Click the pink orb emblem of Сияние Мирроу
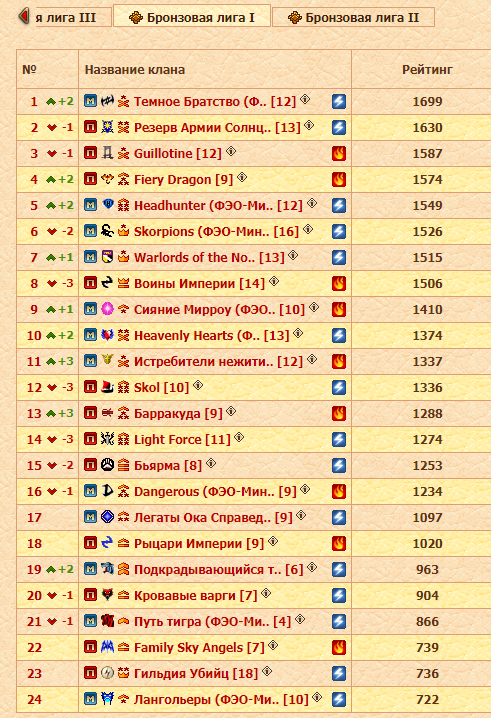 point(107,309)
